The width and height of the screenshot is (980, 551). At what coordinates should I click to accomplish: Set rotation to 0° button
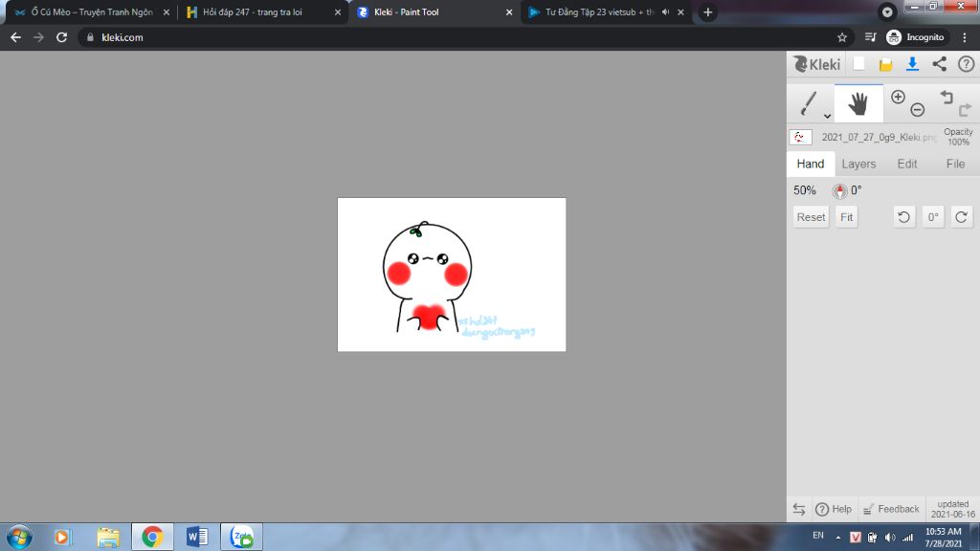click(932, 217)
